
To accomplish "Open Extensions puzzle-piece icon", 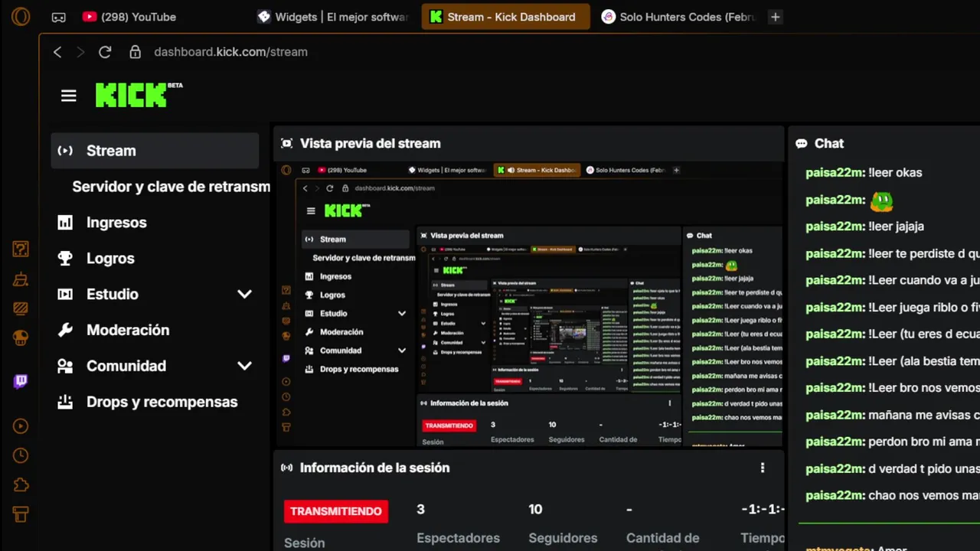I will [x=21, y=484].
